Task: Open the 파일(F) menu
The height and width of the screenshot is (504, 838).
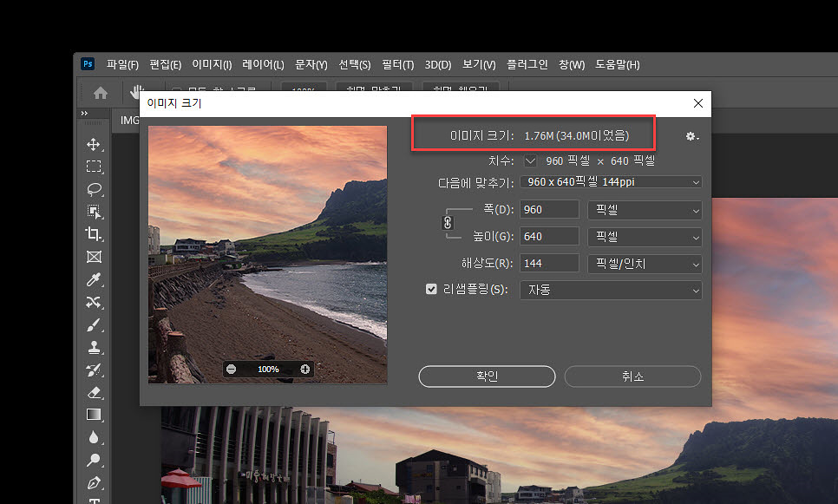Action: tap(122, 65)
